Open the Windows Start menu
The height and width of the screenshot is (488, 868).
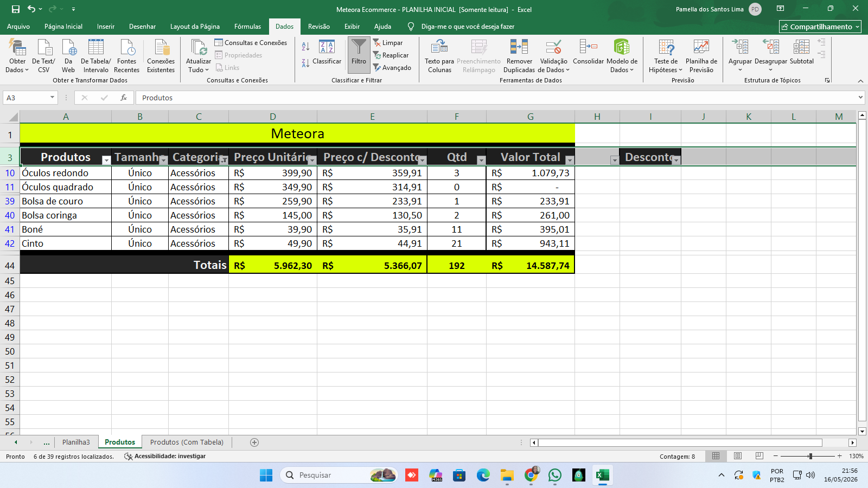pyautogui.click(x=266, y=476)
